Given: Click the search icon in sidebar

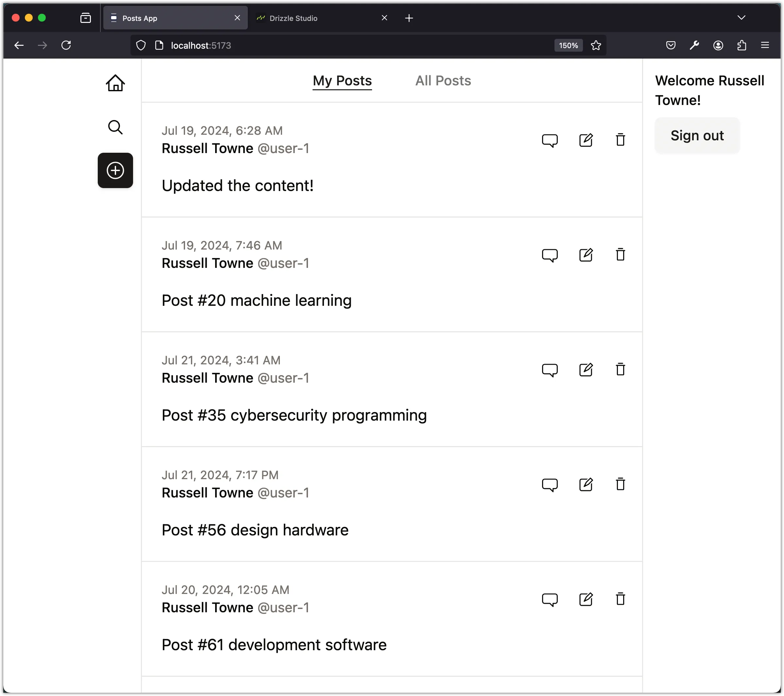Looking at the screenshot, I should tap(115, 127).
